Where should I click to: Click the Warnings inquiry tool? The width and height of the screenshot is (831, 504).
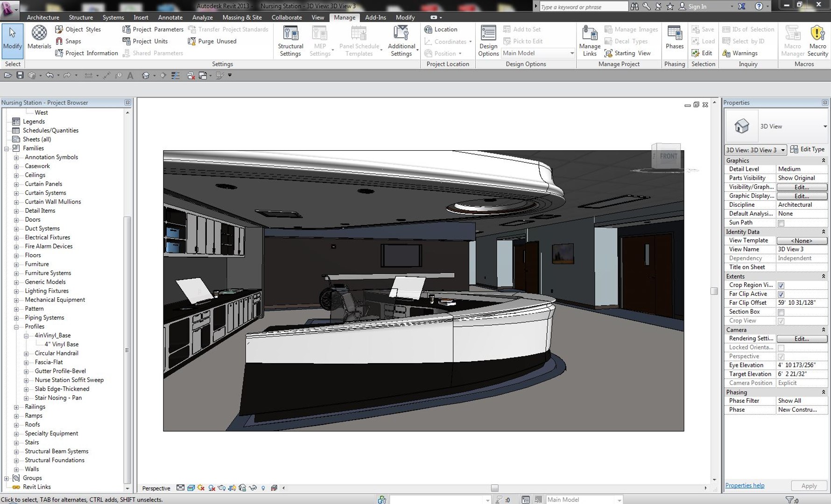pyautogui.click(x=740, y=53)
